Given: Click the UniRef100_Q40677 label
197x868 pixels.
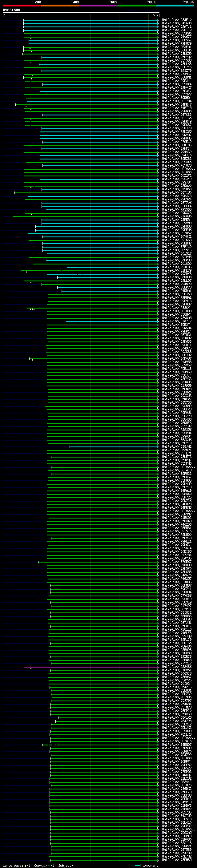Looking at the screenshot, I should 177,37.
